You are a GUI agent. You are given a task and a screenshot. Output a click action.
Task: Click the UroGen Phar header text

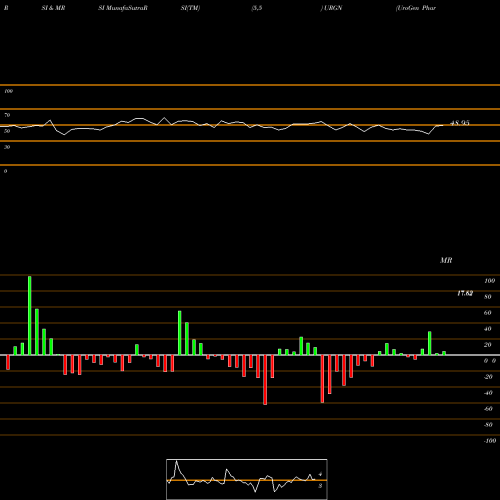point(416,8)
